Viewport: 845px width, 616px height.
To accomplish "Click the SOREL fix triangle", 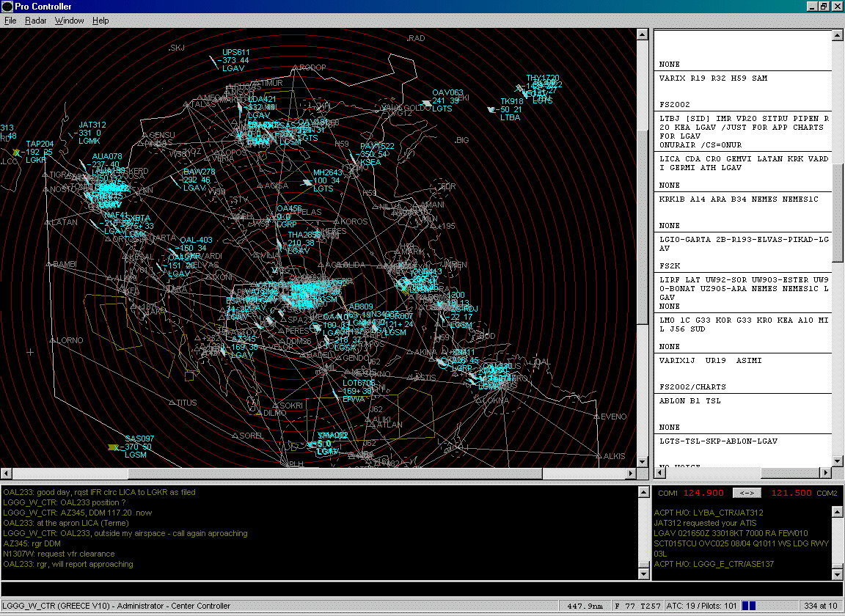I will click(x=235, y=436).
